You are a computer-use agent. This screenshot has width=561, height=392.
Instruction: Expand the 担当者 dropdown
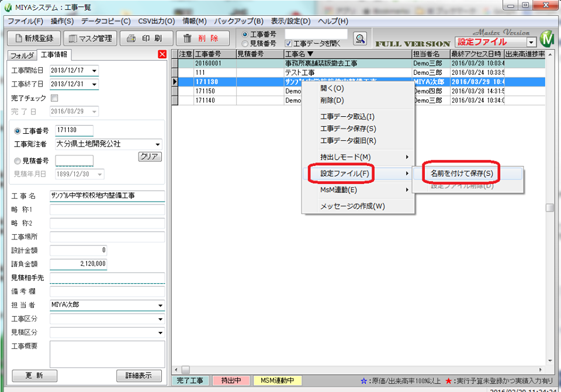[160, 306]
